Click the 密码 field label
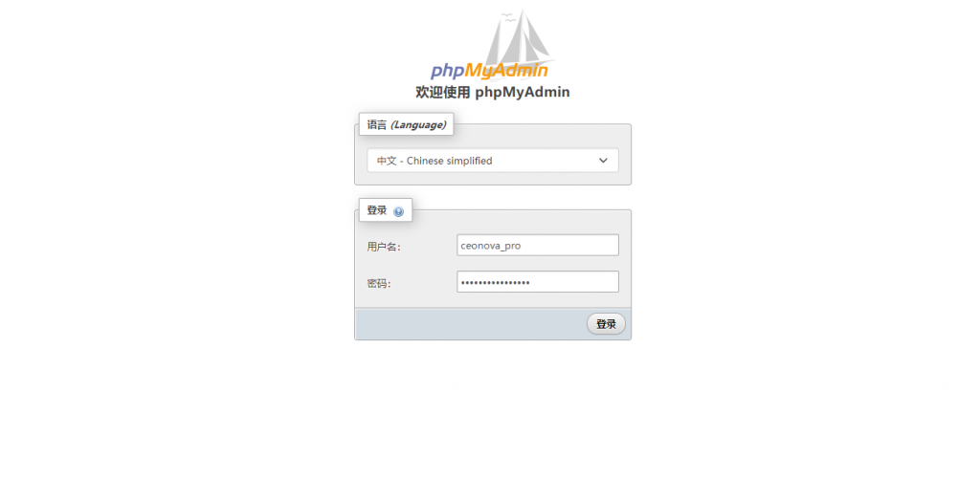This screenshot has height=501, width=980. coord(379,284)
